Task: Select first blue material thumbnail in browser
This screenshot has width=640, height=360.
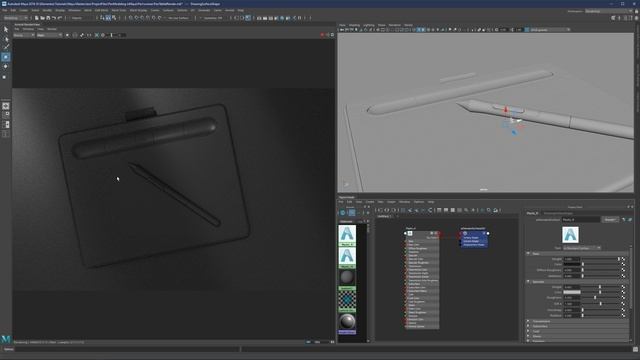Action: tap(347, 234)
